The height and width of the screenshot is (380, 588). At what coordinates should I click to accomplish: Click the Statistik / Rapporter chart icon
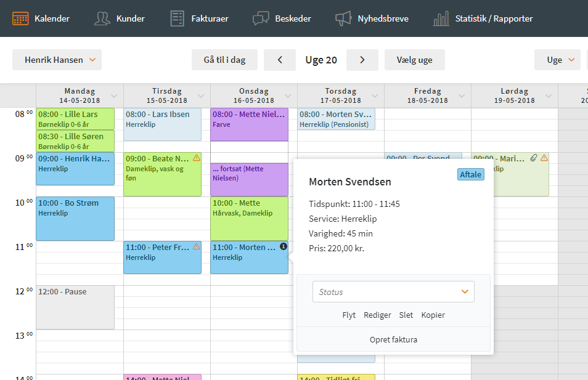[441, 18]
